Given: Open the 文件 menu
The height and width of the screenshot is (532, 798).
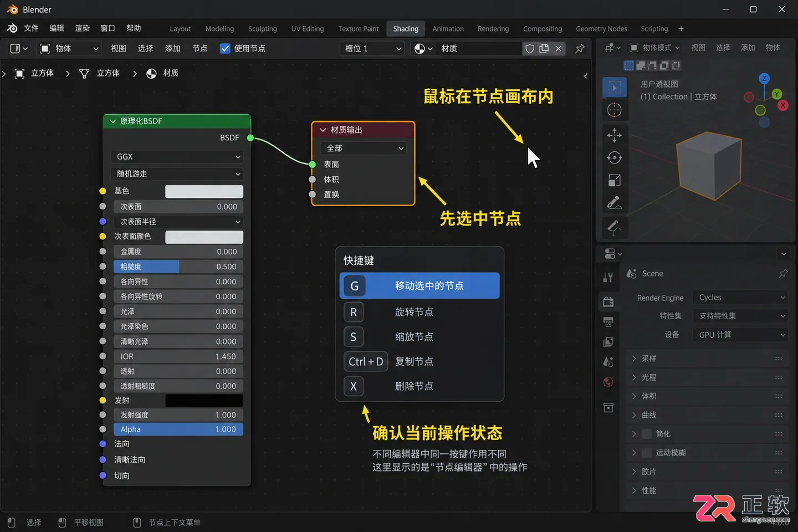Looking at the screenshot, I should tap(31, 28).
